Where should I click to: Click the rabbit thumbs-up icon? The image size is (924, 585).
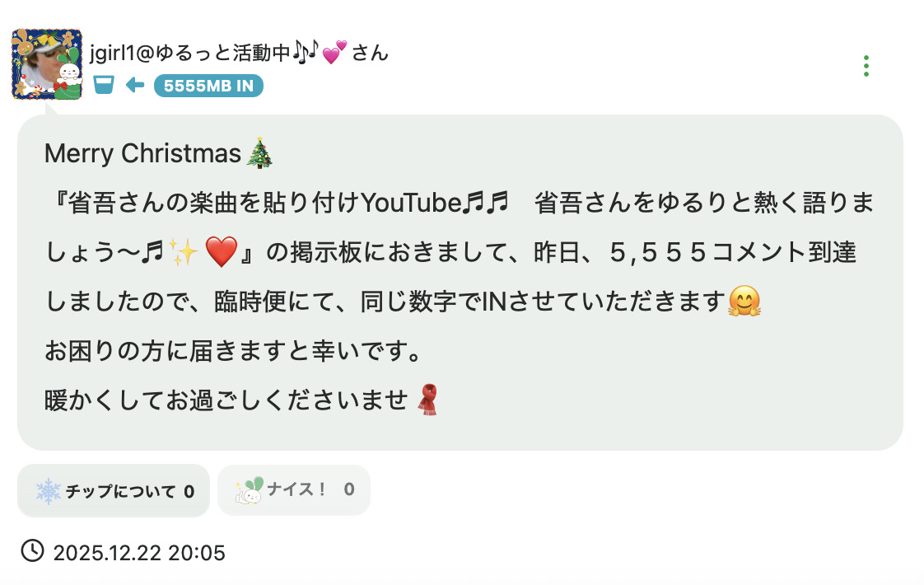pyautogui.click(x=250, y=490)
